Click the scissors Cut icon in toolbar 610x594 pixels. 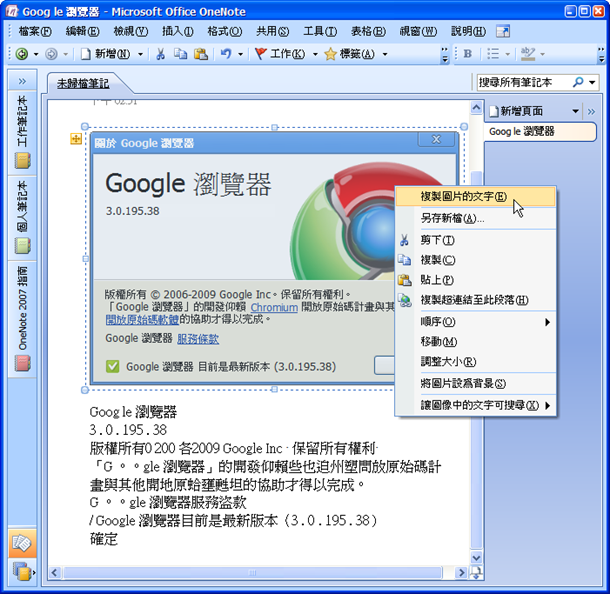coord(160,54)
